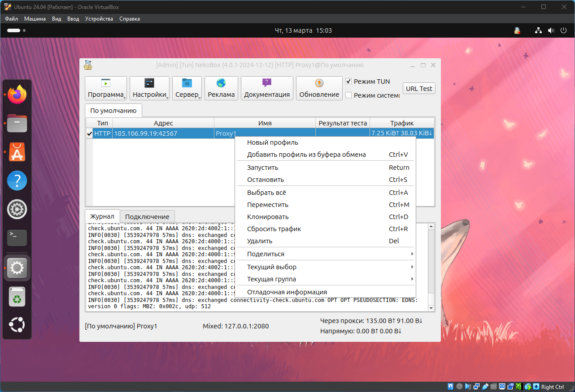
Task: Sort by the Адрес column header
Action: point(163,123)
